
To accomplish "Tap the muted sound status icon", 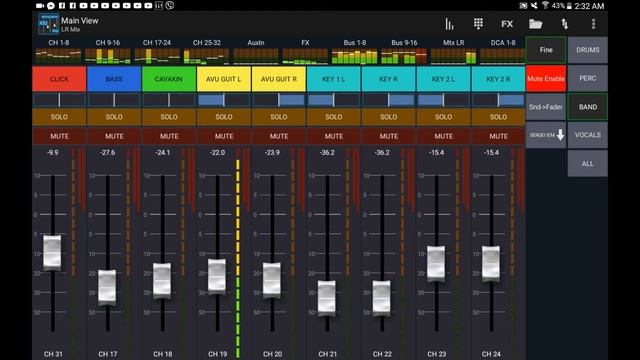I will click(534, 6).
